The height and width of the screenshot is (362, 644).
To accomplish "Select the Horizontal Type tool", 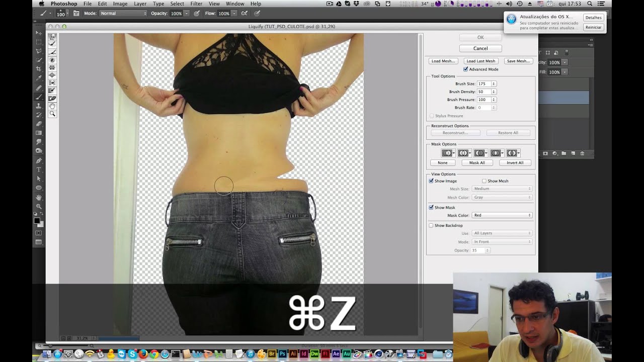I will pos(39,169).
